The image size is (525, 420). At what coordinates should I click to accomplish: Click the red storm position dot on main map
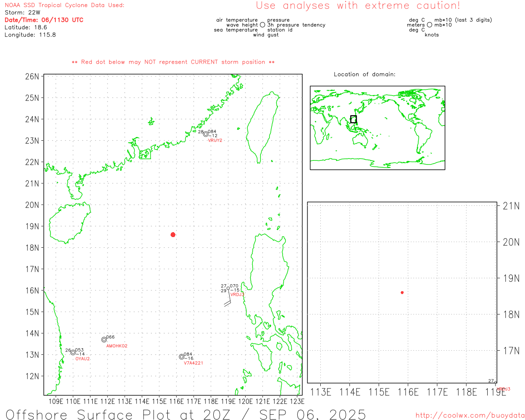173,235
